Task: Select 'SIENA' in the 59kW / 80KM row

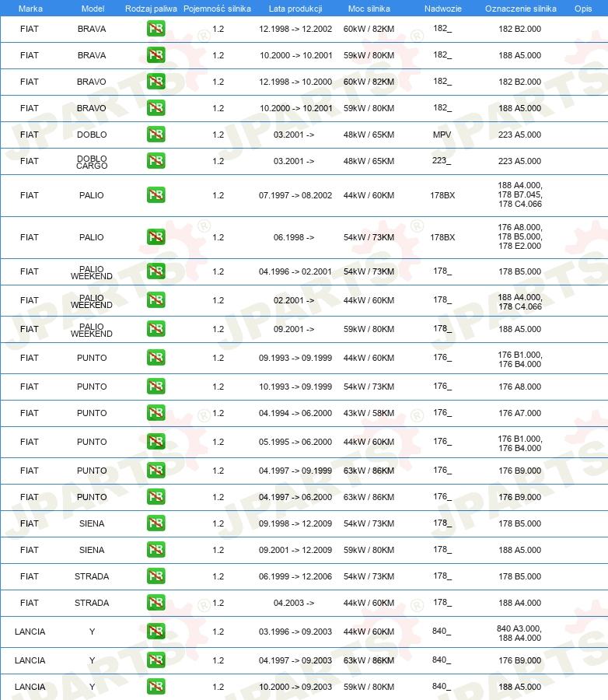Action: (92, 550)
